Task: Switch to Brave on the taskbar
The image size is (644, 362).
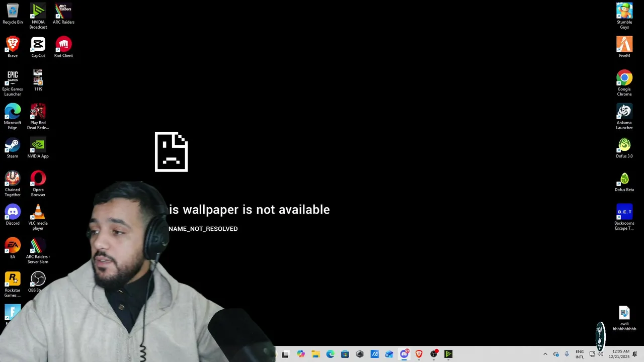Action: [419, 354]
